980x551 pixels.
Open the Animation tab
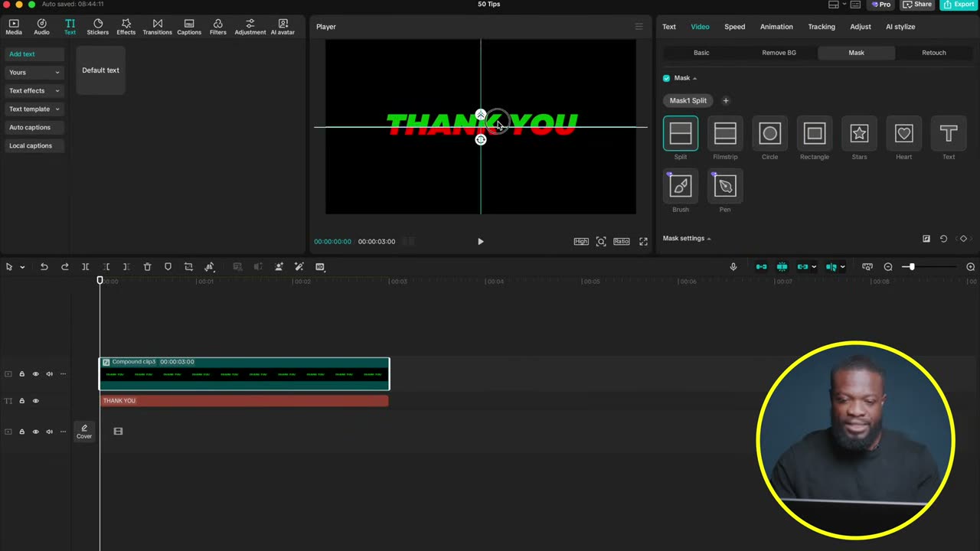tap(776, 27)
